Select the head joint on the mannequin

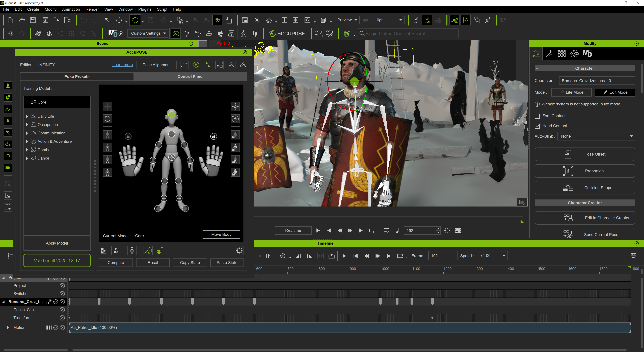pyautogui.click(x=172, y=115)
